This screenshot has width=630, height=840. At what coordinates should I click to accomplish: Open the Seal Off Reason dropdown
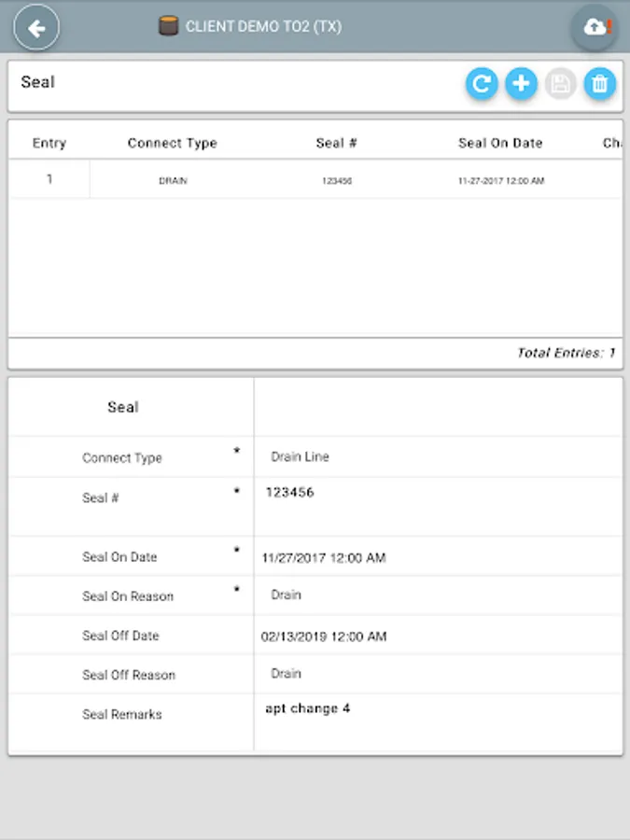(x=439, y=674)
